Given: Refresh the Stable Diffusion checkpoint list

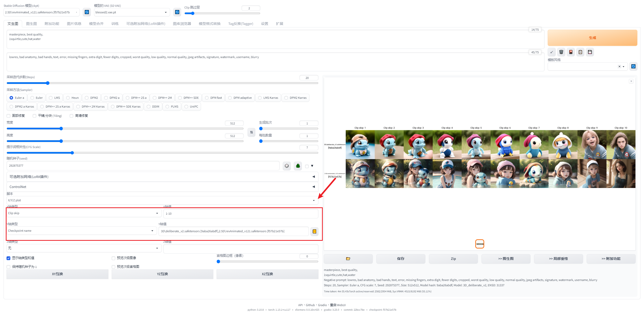Looking at the screenshot, I should click(87, 12).
